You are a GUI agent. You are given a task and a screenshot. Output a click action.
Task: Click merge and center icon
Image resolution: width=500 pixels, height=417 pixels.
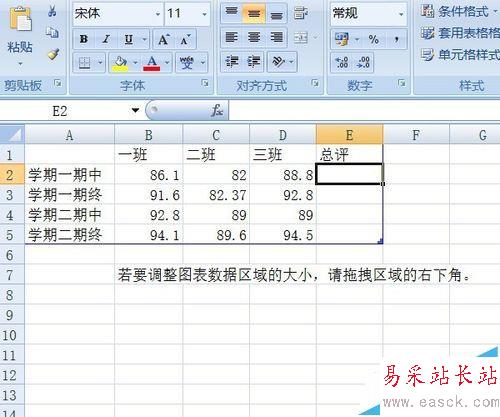[301, 38]
